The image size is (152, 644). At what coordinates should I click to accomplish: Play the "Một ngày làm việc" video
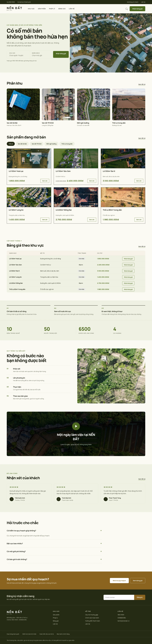(76, 426)
